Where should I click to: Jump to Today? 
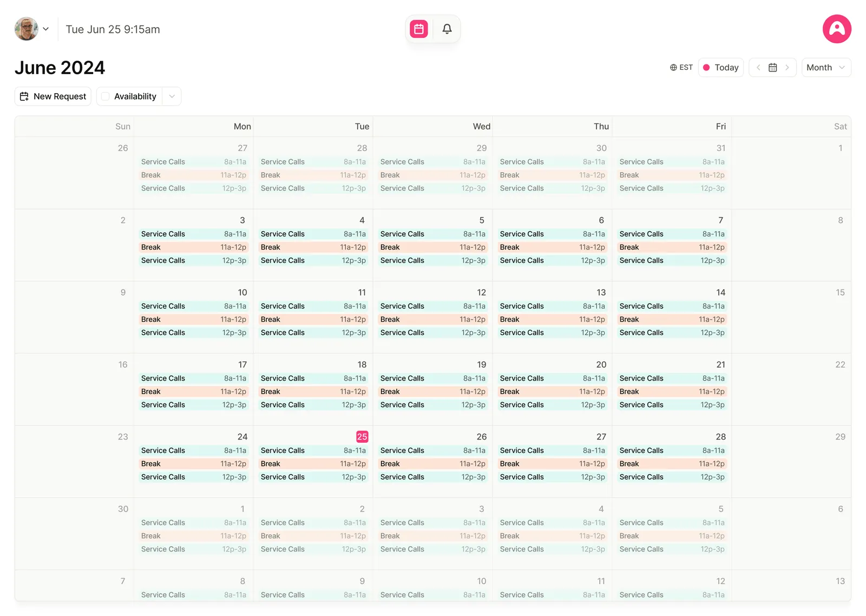(720, 68)
